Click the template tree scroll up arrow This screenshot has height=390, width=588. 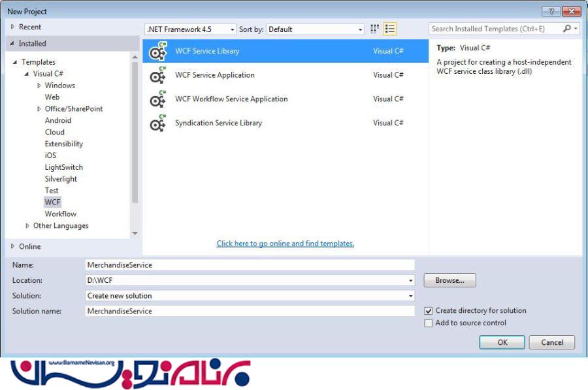point(135,57)
